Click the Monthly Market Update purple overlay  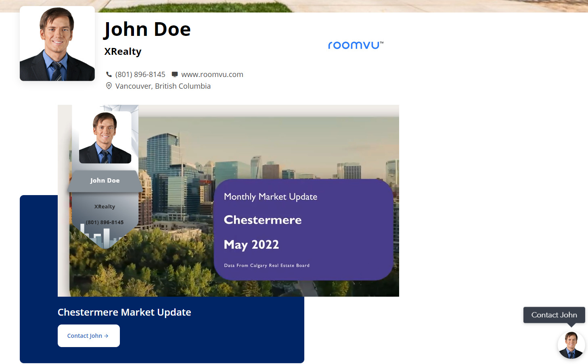[304, 230]
